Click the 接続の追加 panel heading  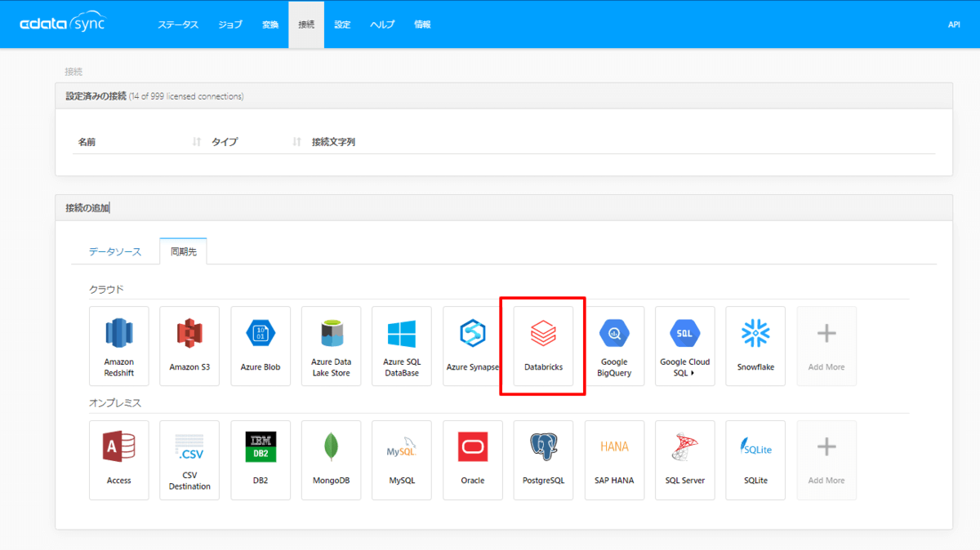87,208
